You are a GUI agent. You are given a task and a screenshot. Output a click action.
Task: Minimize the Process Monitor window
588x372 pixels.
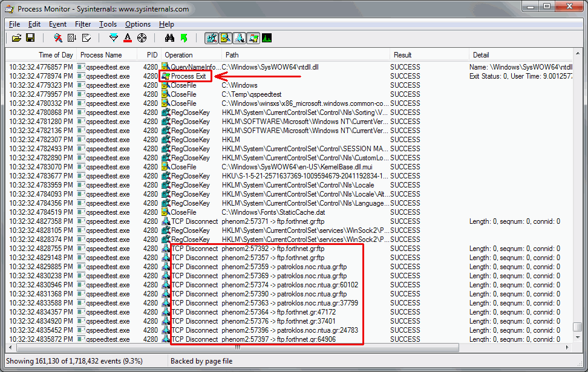(x=531, y=7)
